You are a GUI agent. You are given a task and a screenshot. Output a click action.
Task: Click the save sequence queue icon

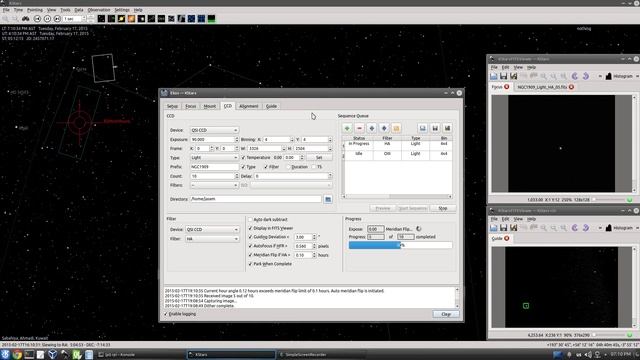(435, 128)
